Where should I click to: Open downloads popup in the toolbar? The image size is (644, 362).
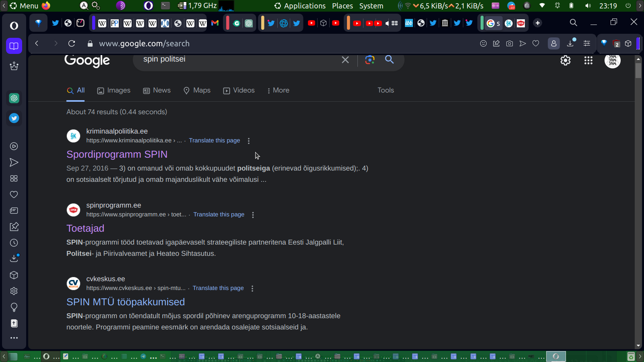[571, 43]
